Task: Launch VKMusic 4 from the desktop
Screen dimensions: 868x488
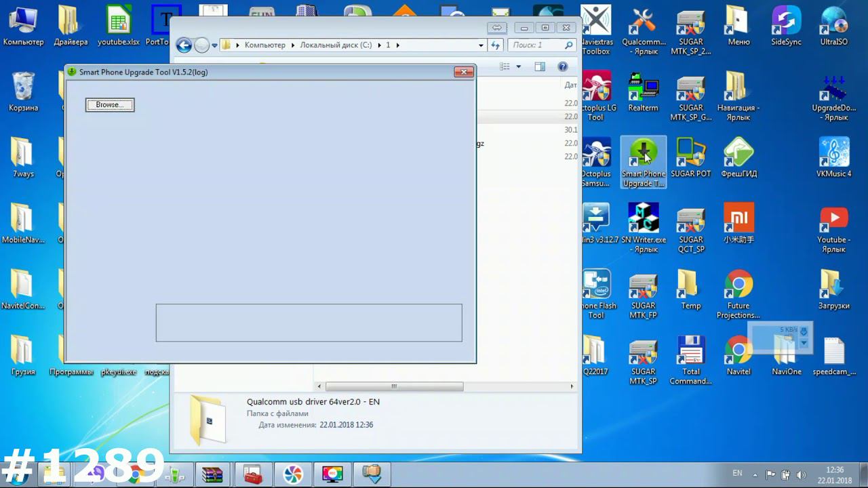Action: point(834,157)
